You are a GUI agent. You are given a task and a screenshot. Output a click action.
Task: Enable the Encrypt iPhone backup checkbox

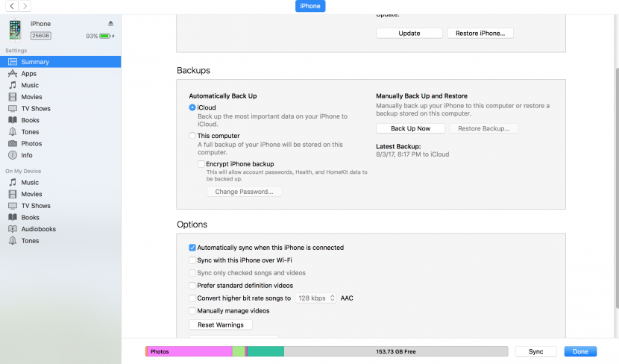coord(201,164)
